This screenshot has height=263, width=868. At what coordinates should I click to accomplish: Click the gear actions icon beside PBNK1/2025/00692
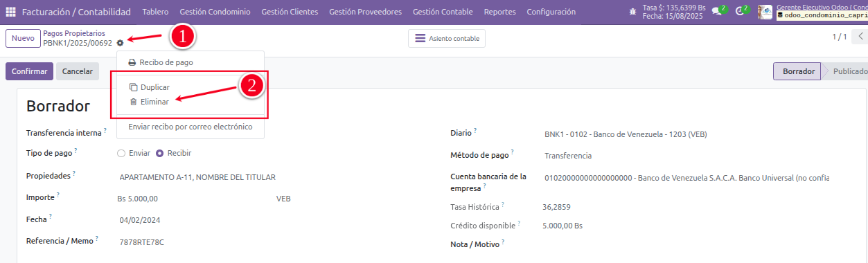pos(120,43)
